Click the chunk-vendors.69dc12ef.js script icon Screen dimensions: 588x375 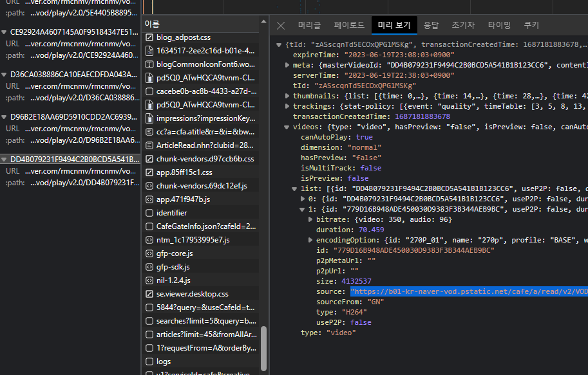pos(149,186)
